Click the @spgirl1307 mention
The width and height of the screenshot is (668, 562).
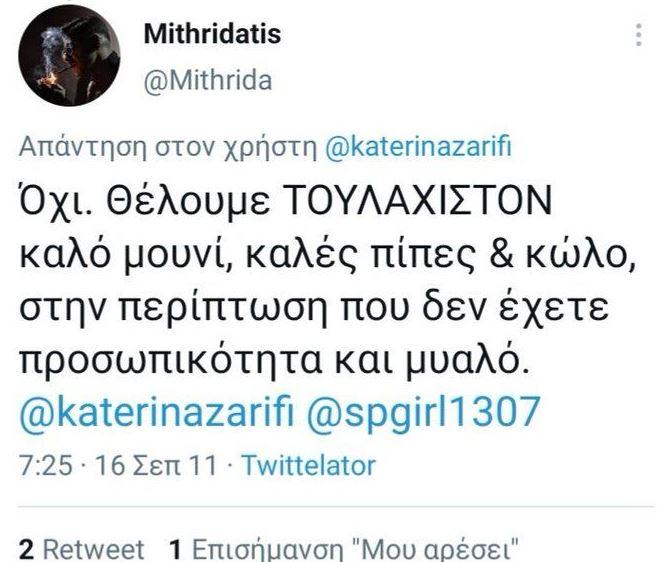423,412
